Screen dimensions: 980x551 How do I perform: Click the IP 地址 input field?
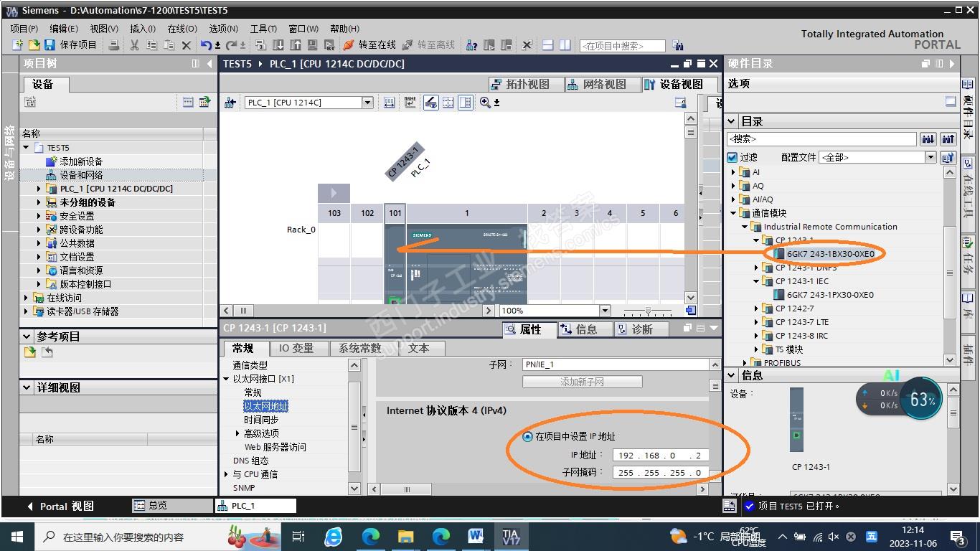661,455
